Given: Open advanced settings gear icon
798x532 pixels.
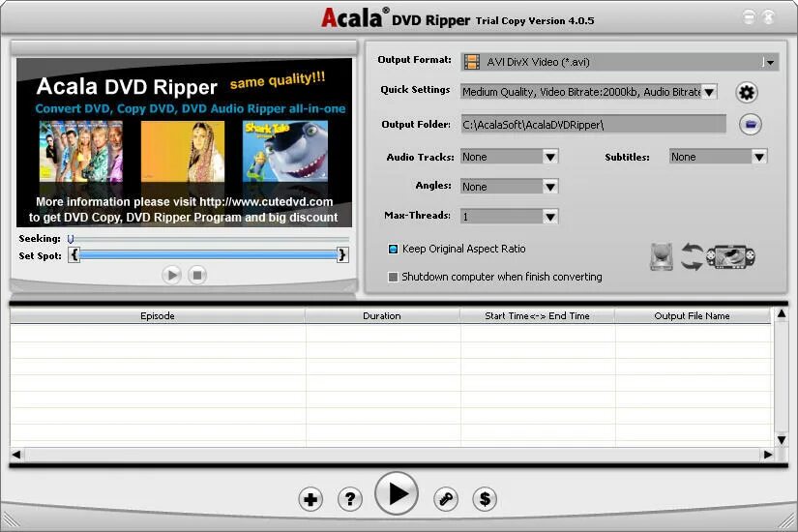Looking at the screenshot, I should coord(747,93).
